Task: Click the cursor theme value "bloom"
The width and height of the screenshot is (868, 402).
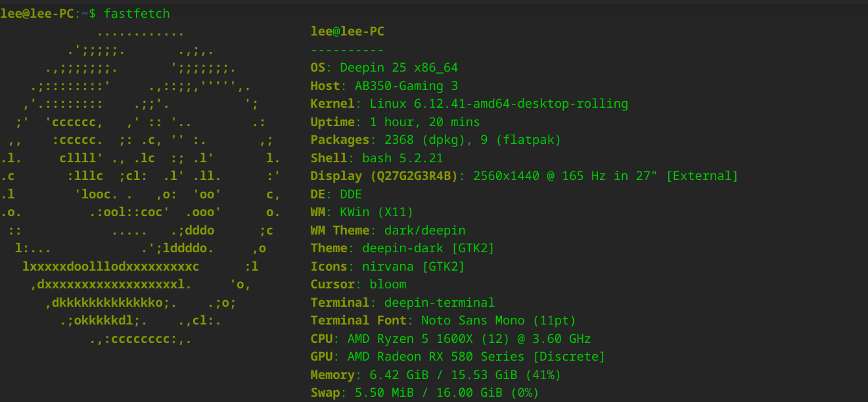Action: [x=388, y=284]
